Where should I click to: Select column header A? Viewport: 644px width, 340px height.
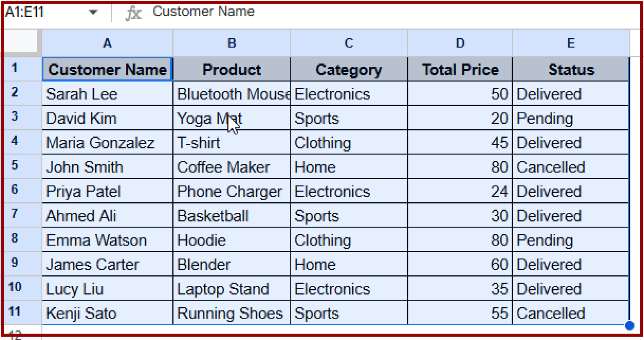(x=107, y=43)
